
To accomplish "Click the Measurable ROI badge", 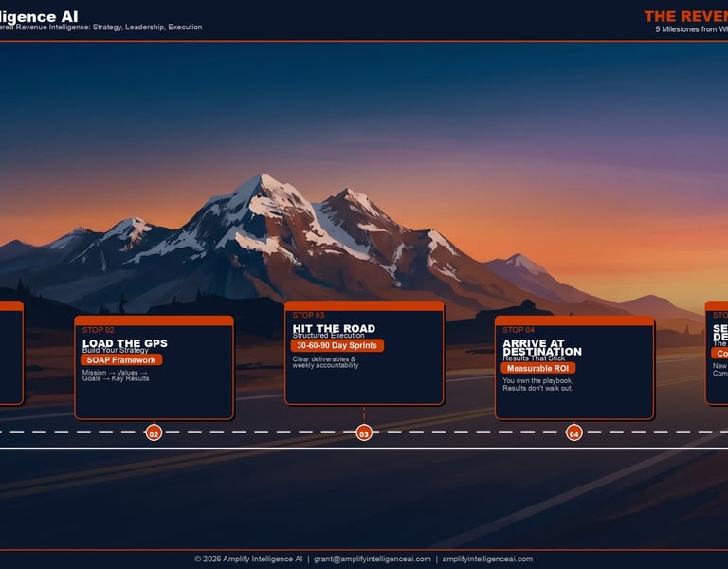I will point(538,368).
